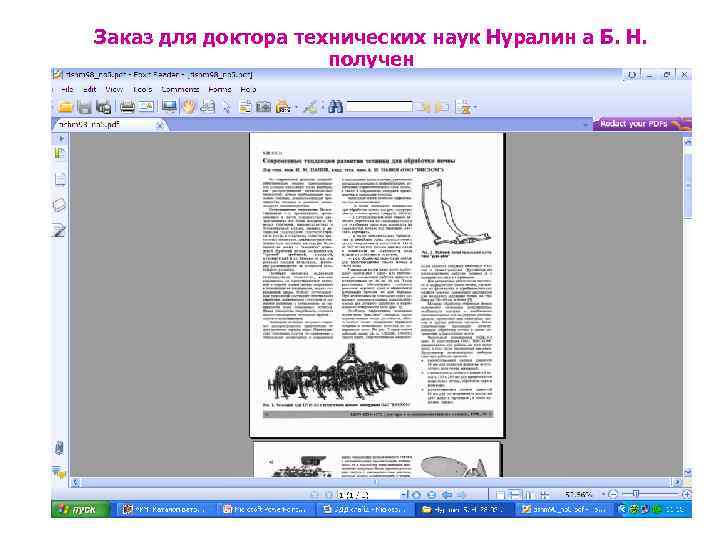
Task: Open the Edit menu
Action: tap(90, 89)
